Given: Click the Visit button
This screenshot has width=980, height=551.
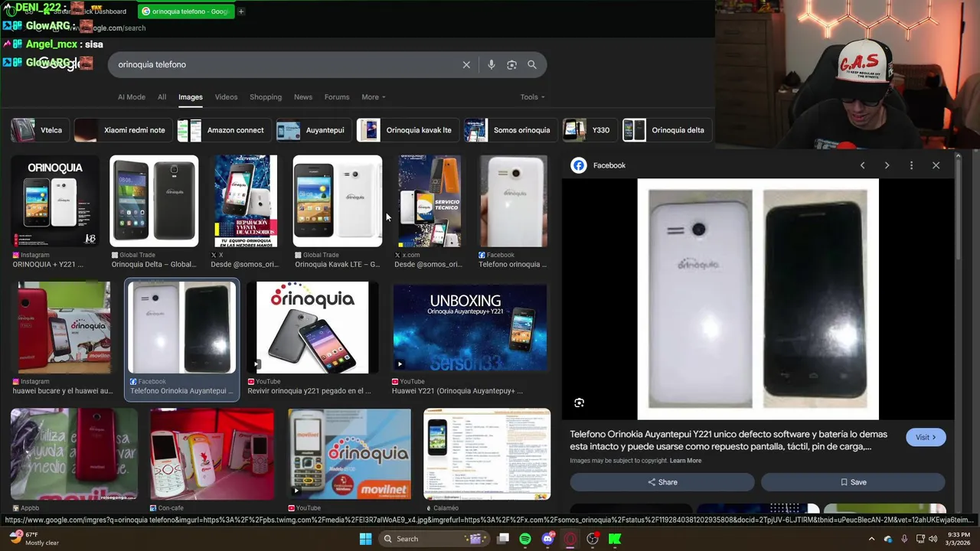Looking at the screenshot, I should click(x=926, y=437).
